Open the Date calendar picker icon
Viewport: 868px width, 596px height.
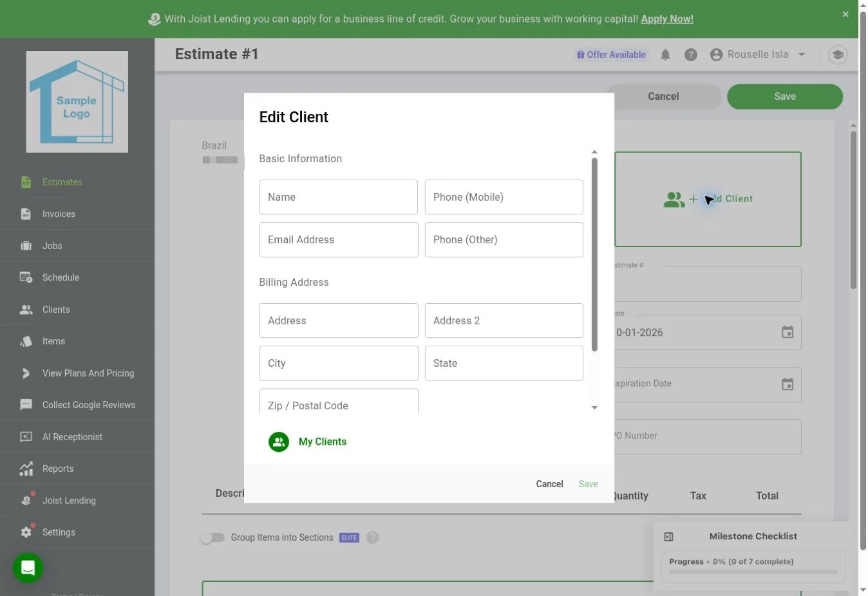788,332
